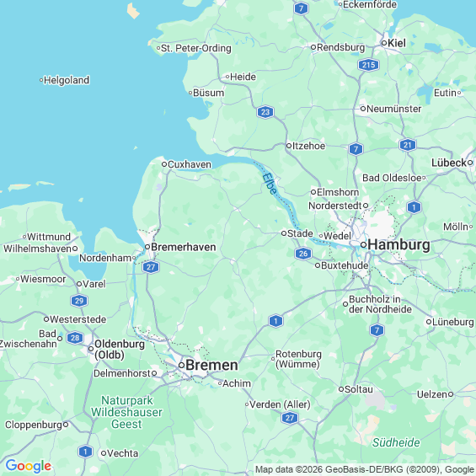Click the highway 23 shield near Heide
The width and height of the screenshot is (476, 476).
[x=265, y=112]
